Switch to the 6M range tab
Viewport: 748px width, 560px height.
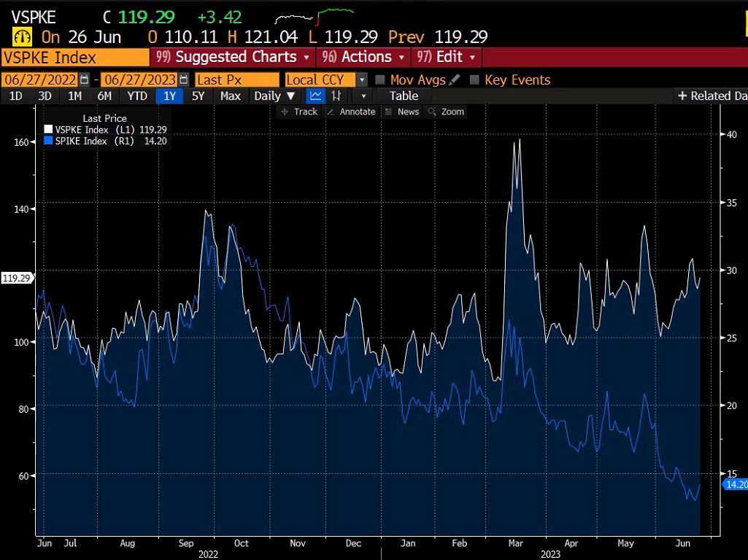point(104,96)
